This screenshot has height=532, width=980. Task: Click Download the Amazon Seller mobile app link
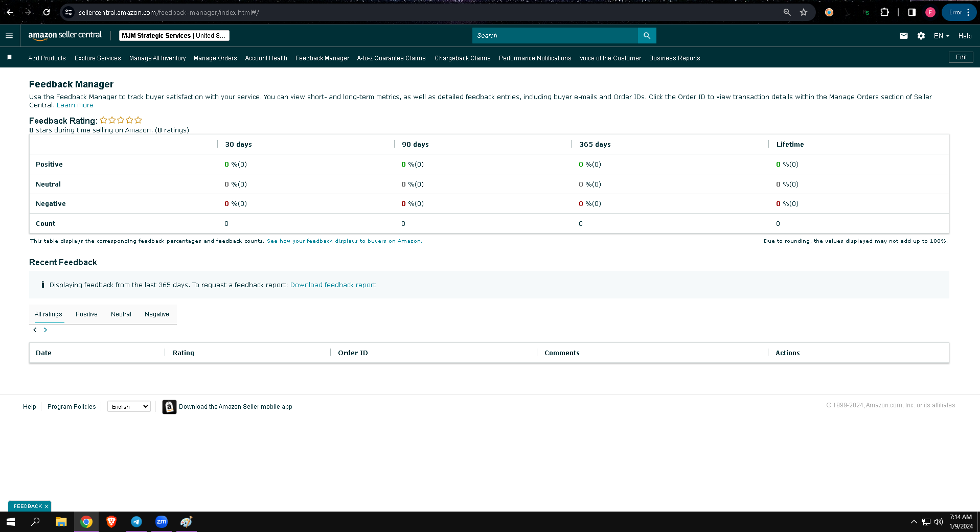[236, 407]
